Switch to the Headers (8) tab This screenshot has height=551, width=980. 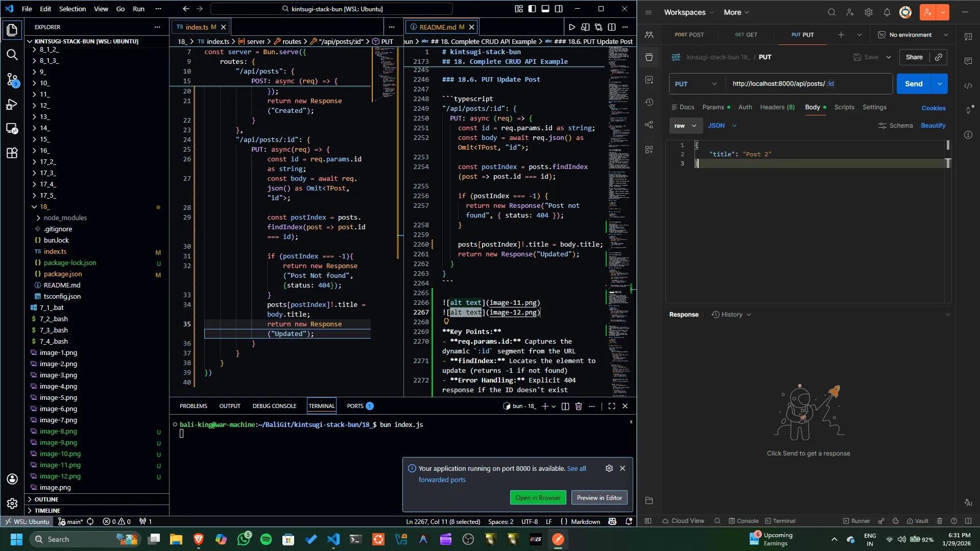[x=777, y=107]
